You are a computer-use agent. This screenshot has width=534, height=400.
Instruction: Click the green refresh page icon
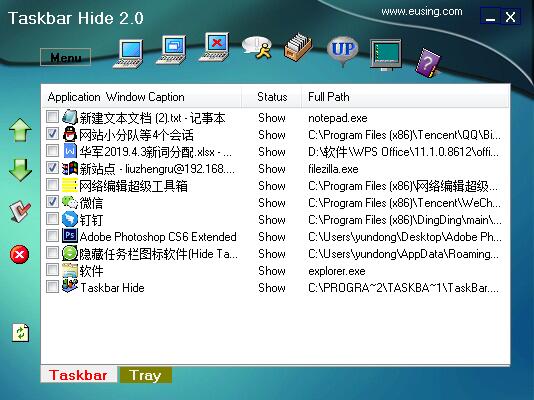21,333
